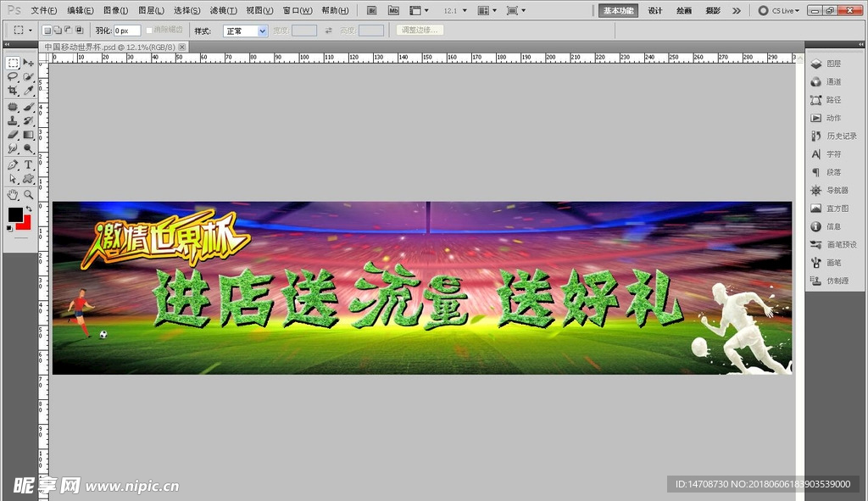Select the Blur tool
The width and height of the screenshot is (868, 501).
pyautogui.click(x=13, y=148)
